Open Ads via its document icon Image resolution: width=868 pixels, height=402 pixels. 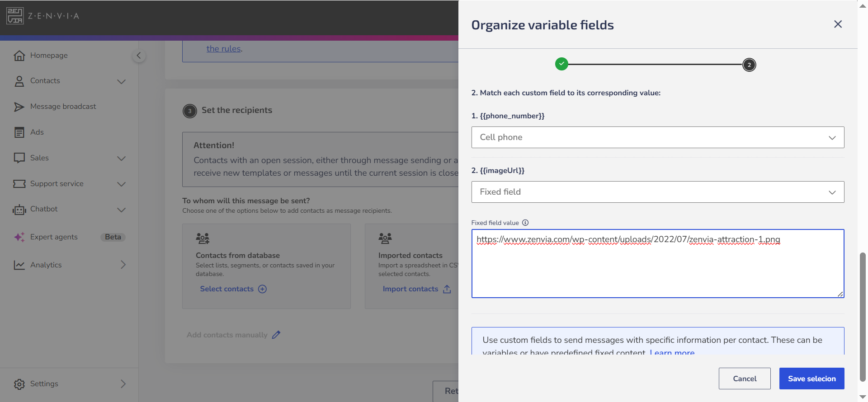(19, 132)
